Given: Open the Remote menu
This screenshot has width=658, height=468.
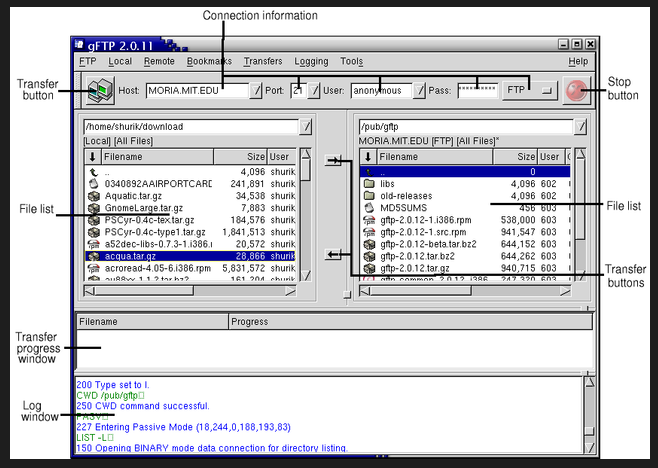Looking at the screenshot, I should click(159, 61).
